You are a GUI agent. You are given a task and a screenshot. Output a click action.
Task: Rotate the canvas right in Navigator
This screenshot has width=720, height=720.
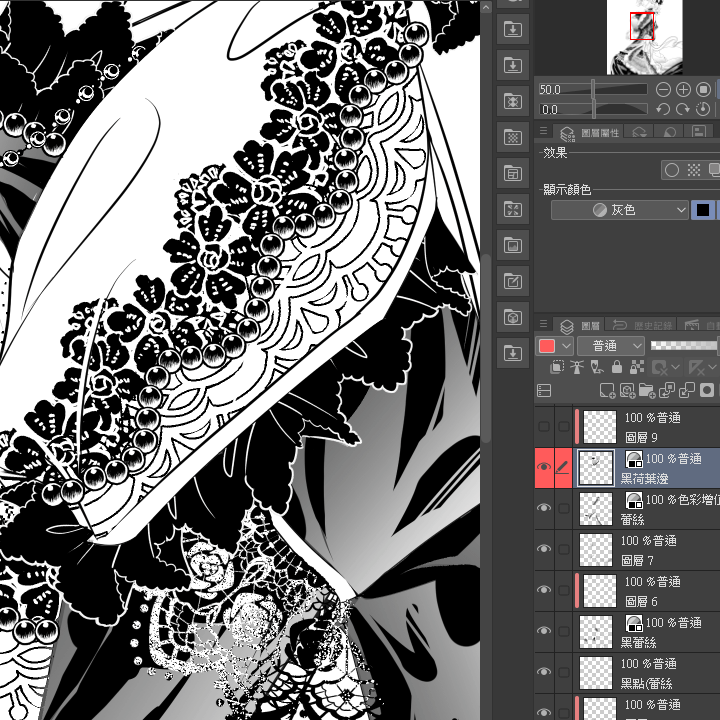point(683,109)
